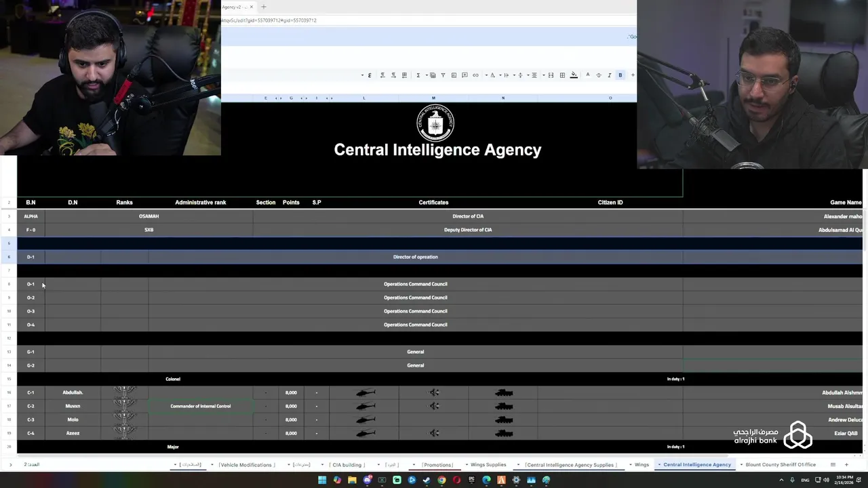Screen dimensions: 868x488
Task: Toggle bold formatting in the Sheets toolbar
Action: click(x=620, y=75)
